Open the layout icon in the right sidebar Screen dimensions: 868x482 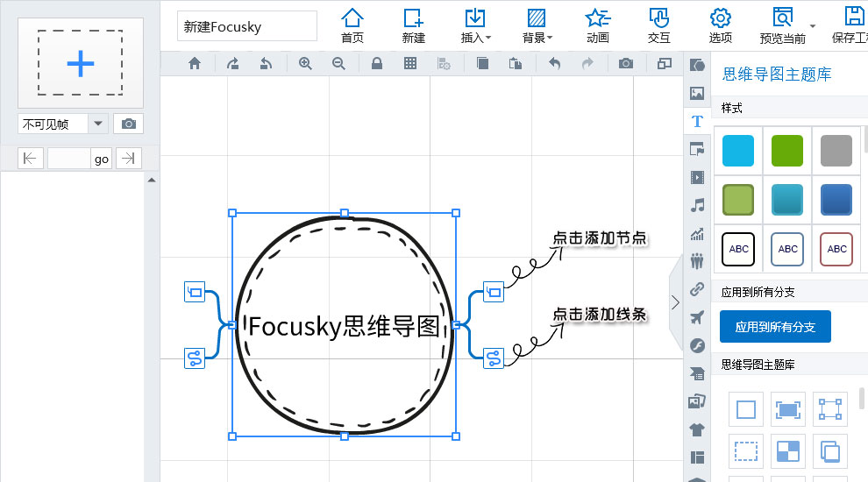point(697,457)
